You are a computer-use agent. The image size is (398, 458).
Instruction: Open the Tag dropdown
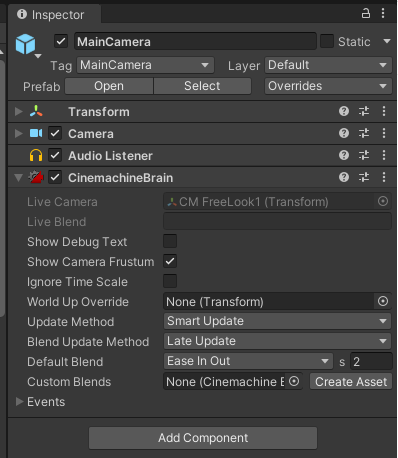(145, 65)
